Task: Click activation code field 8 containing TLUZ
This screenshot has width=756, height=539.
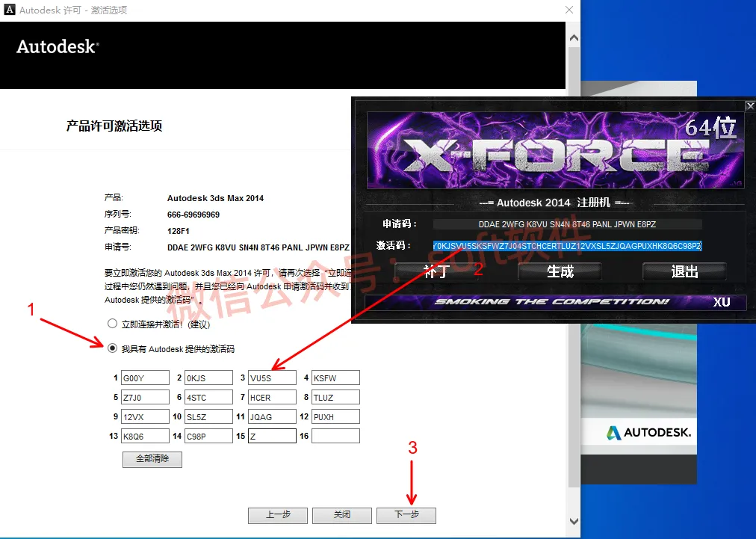Action: (x=335, y=397)
